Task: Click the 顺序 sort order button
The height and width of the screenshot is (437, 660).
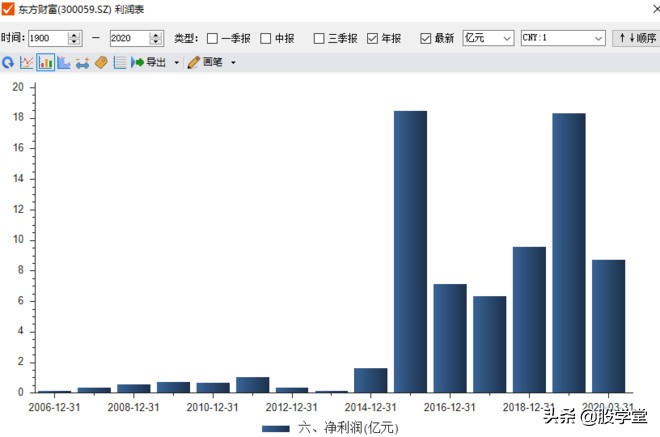Action: pyautogui.click(x=636, y=38)
